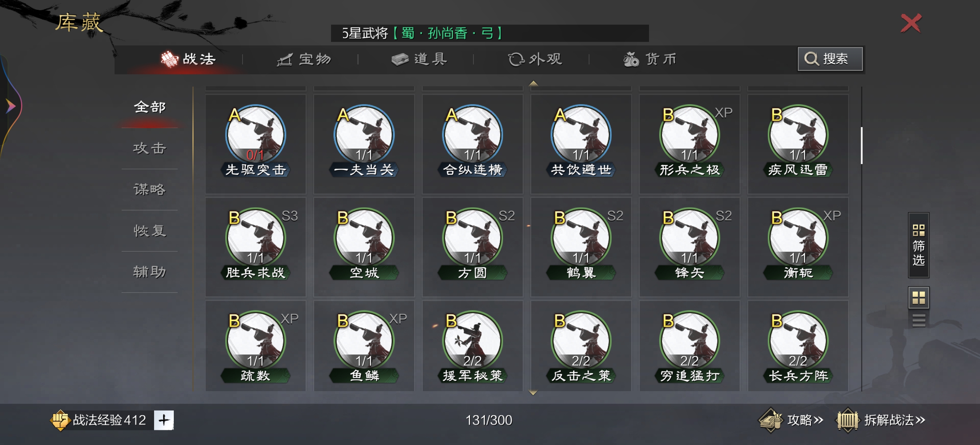Switch to the 宝物 tab
Image resolution: width=980 pixels, height=445 pixels.
(x=304, y=59)
